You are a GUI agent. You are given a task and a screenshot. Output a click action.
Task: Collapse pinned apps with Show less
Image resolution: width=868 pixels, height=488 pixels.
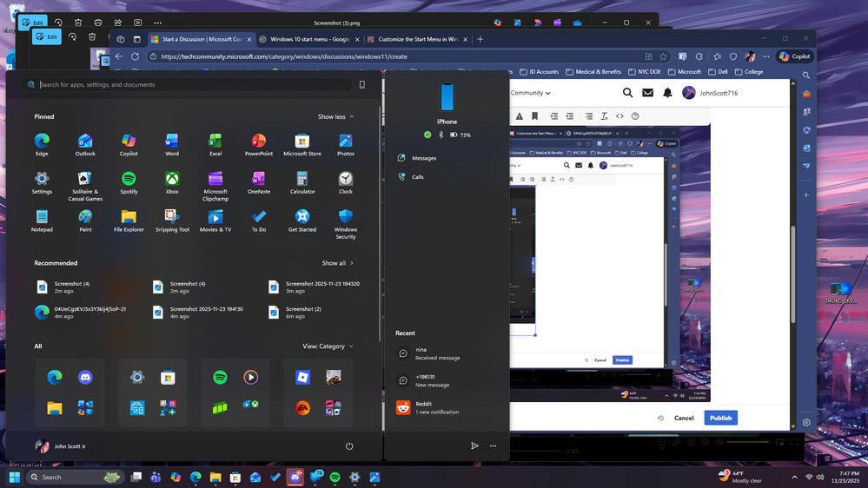pos(336,116)
